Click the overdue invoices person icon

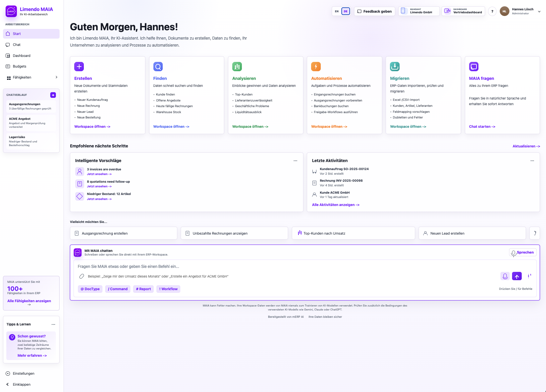pos(80,172)
